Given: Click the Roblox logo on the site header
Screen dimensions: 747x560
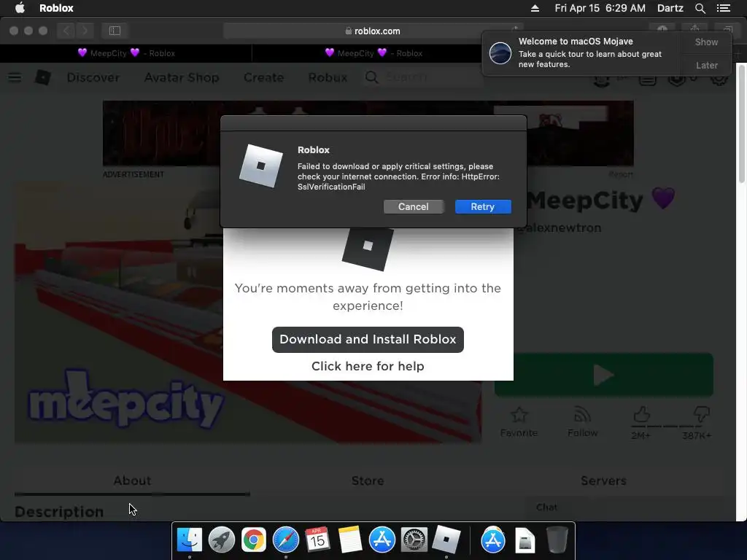Looking at the screenshot, I should (43, 77).
